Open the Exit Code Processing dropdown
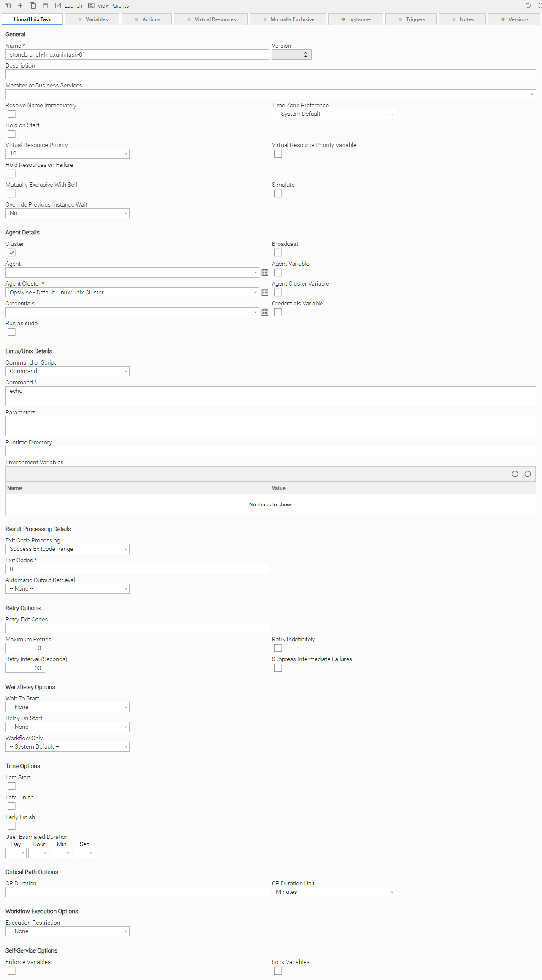 coord(68,549)
